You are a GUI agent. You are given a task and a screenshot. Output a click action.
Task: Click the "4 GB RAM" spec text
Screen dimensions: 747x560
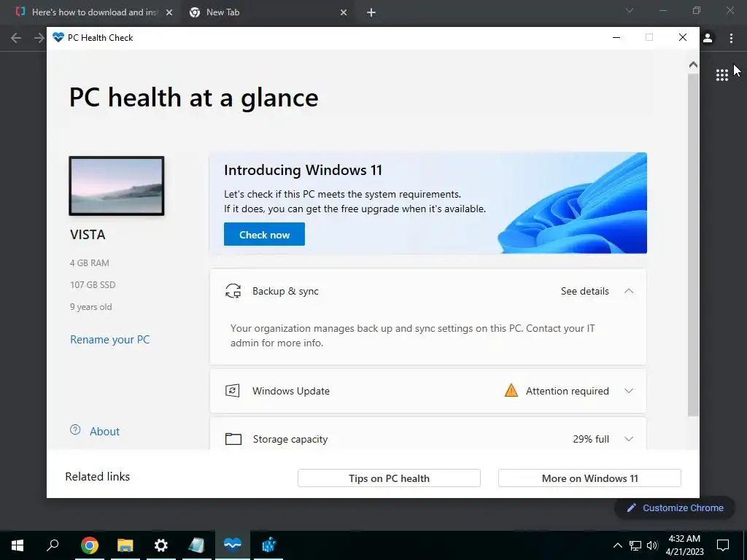tap(90, 262)
